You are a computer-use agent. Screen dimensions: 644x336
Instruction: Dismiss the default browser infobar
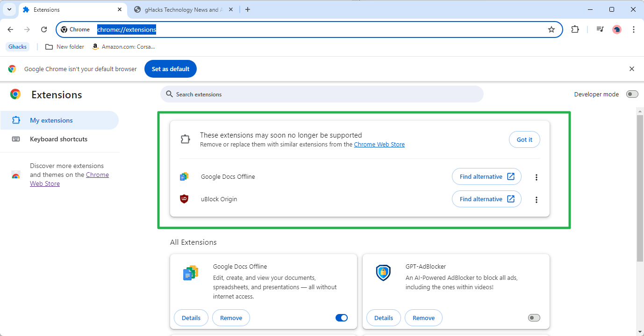click(x=632, y=69)
